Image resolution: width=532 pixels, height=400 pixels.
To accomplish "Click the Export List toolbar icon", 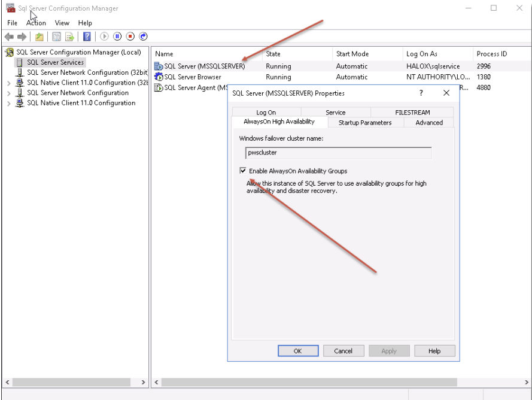I will [x=69, y=37].
